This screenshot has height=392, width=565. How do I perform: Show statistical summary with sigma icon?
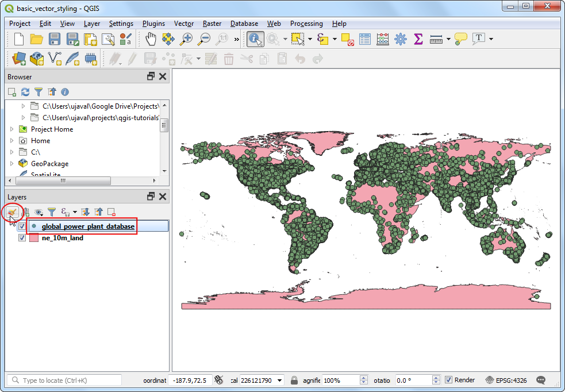point(418,39)
